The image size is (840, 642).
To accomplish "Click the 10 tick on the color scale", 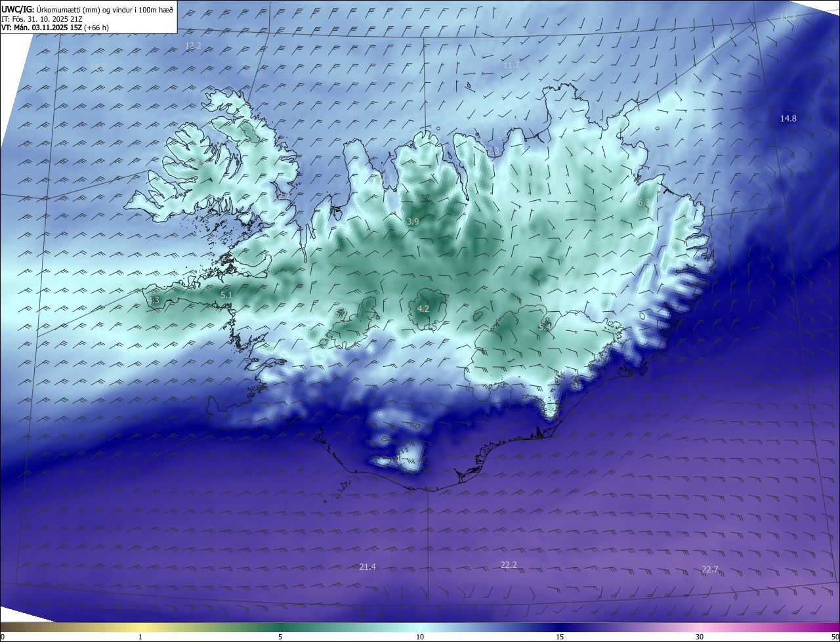I will click(420, 637).
